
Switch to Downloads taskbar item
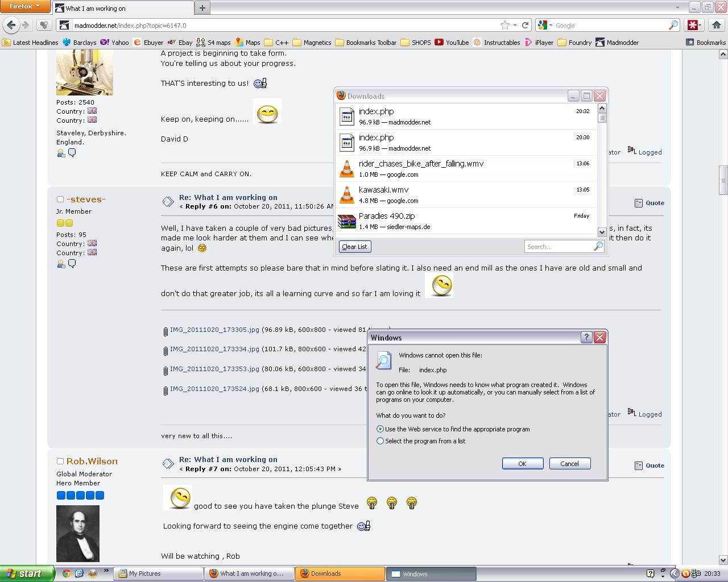click(x=340, y=573)
